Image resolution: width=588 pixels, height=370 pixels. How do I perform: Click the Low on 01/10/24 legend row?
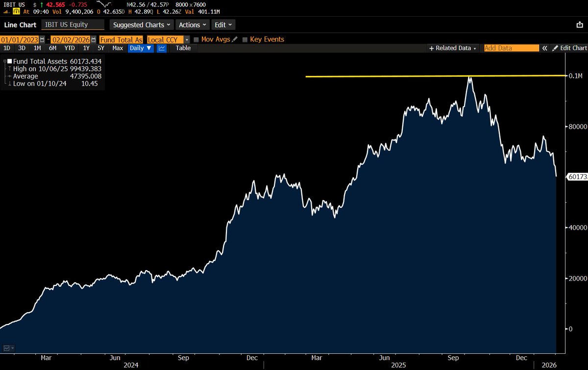click(x=53, y=84)
